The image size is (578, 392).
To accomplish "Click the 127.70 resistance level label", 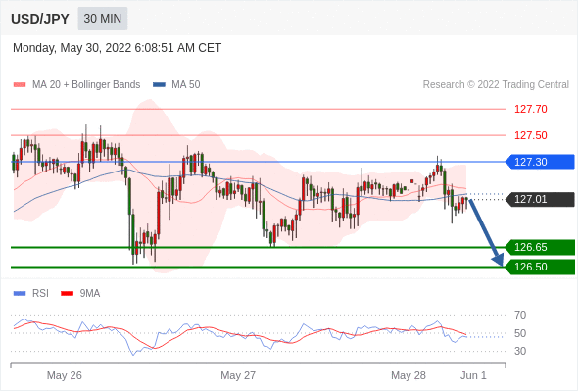I will click(531, 109).
